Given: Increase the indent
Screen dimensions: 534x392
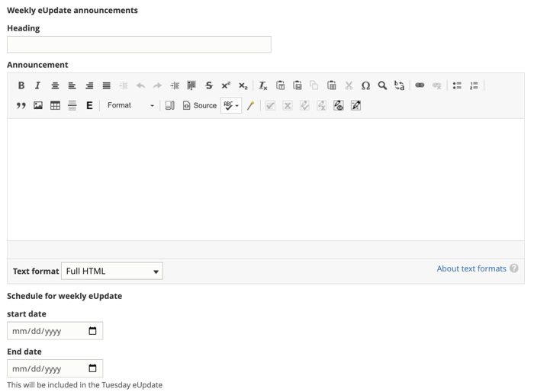Looking at the screenshot, I should (x=175, y=85).
